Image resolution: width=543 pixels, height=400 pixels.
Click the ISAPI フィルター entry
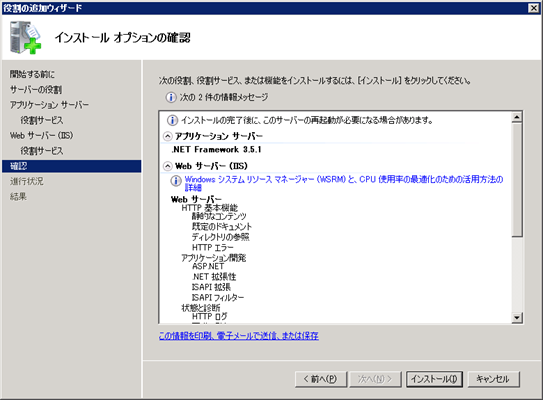218,298
